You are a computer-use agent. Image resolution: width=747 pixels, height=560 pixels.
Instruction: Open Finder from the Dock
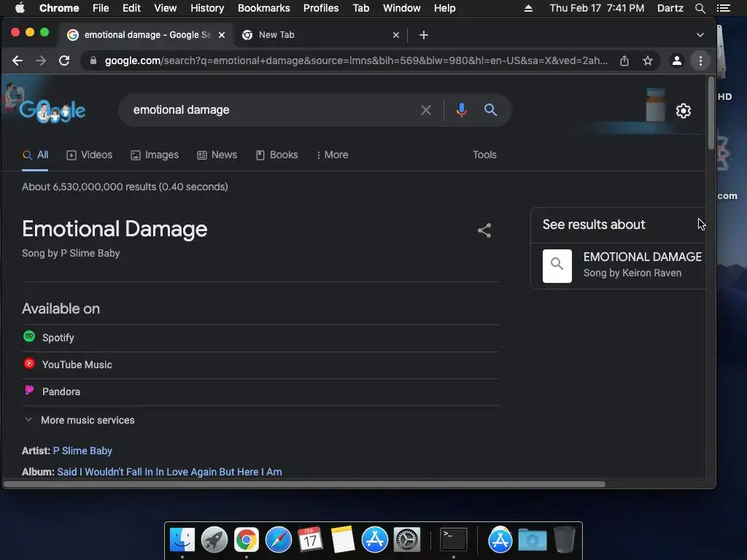coord(182,540)
